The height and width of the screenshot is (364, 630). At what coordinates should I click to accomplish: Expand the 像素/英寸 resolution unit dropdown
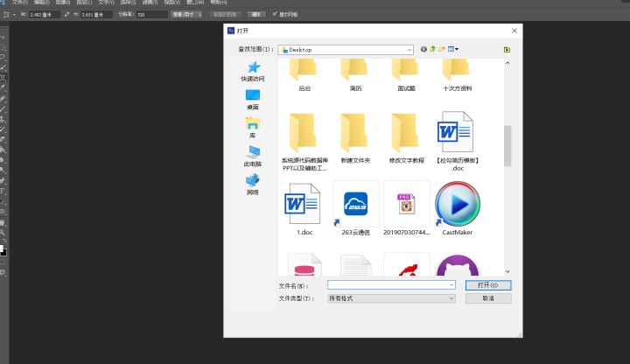click(x=187, y=15)
